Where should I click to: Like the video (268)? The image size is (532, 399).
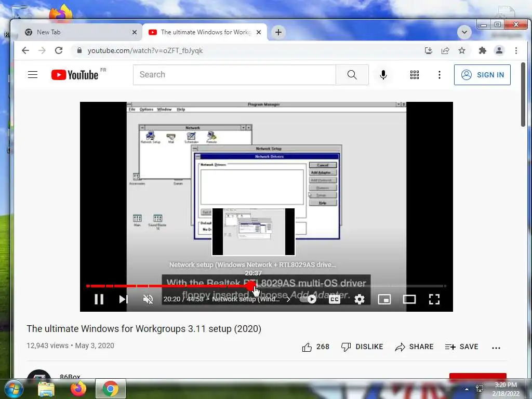coord(315,347)
